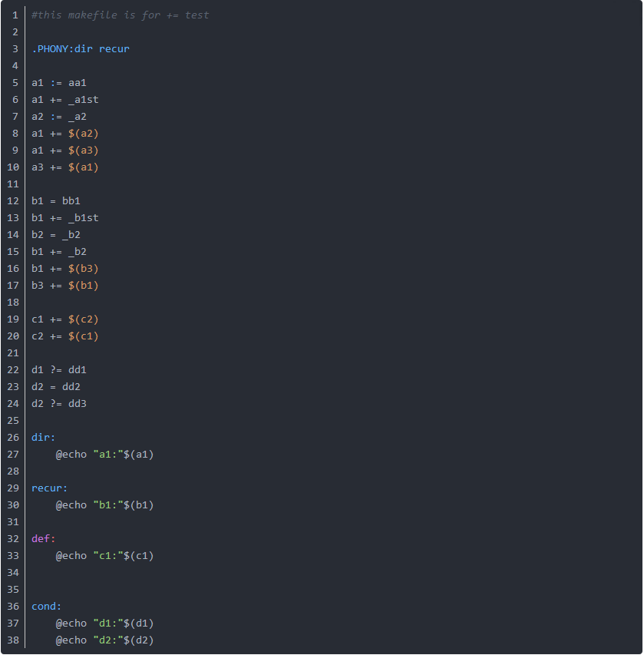
Task: Click the $(b1) variable on line 17
Action: pos(83,285)
